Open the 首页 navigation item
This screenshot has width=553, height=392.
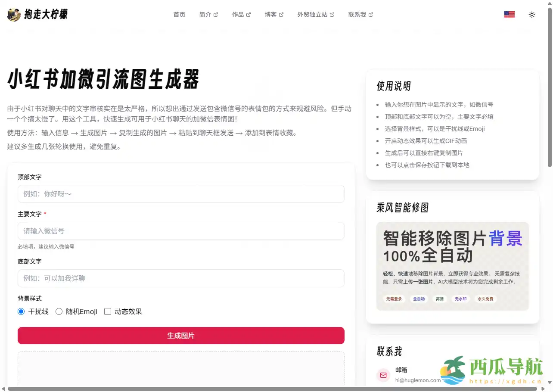click(179, 14)
